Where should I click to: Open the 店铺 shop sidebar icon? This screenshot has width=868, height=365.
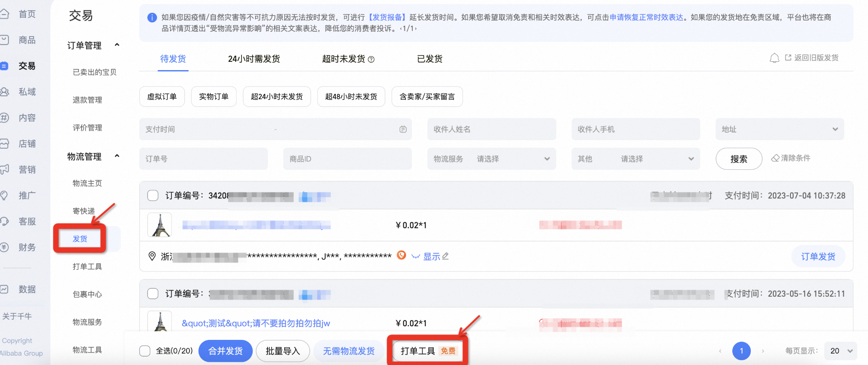[4, 144]
